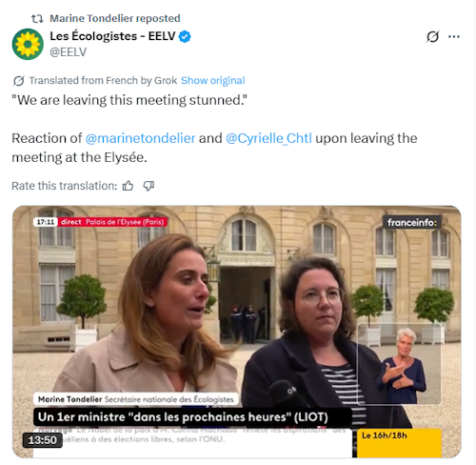The width and height of the screenshot is (476, 465).
Task: Show the original French text
Action: click(x=213, y=81)
